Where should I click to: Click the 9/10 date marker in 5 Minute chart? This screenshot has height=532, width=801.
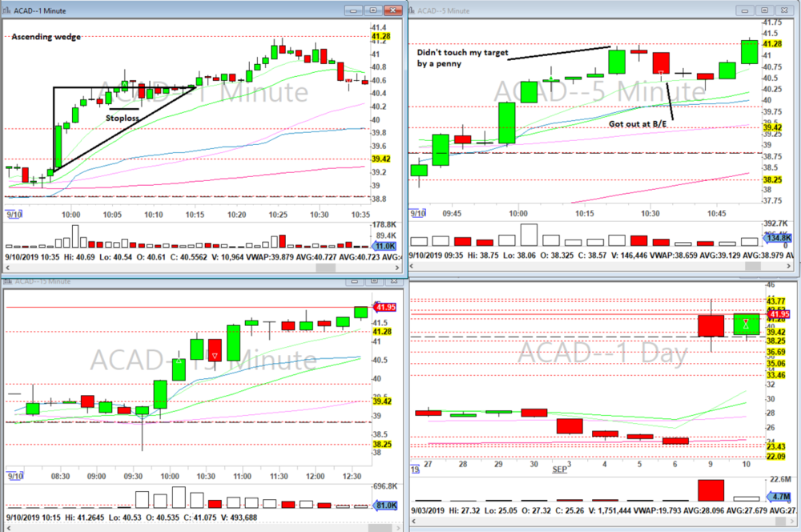click(419, 212)
